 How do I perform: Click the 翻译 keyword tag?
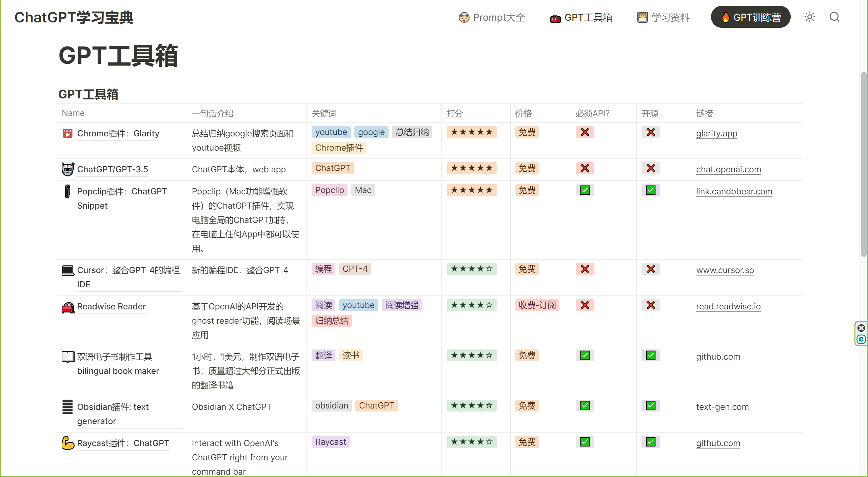(323, 356)
